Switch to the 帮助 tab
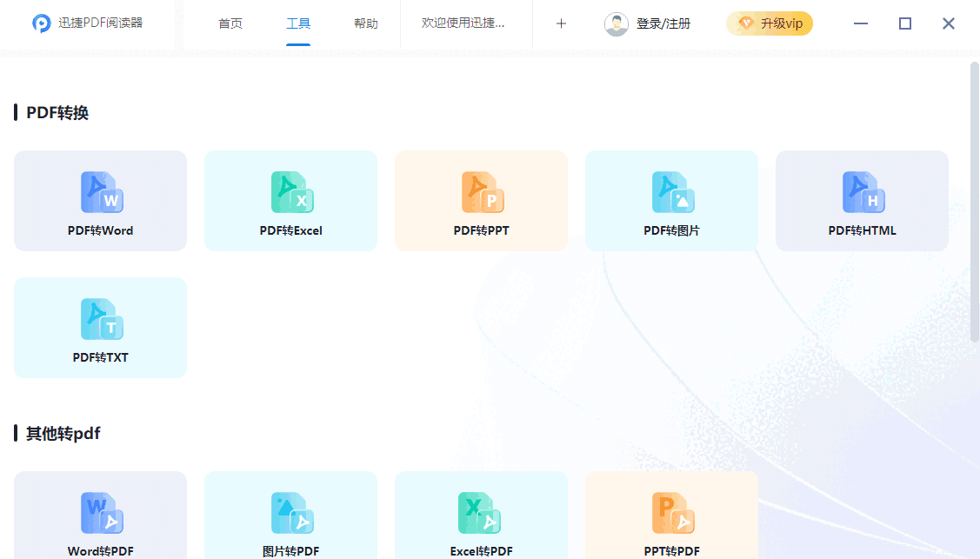The height and width of the screenshot is (559, 980). pyautogui.click(x=366, y=23)
